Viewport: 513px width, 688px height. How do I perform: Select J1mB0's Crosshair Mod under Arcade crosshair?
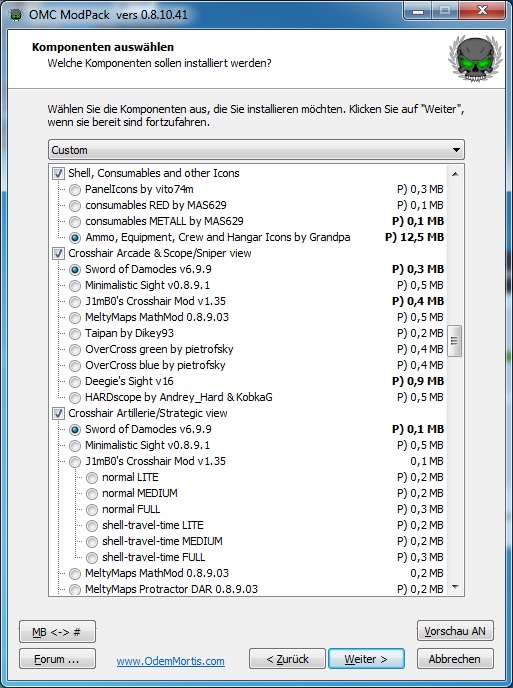coord(75,302)
